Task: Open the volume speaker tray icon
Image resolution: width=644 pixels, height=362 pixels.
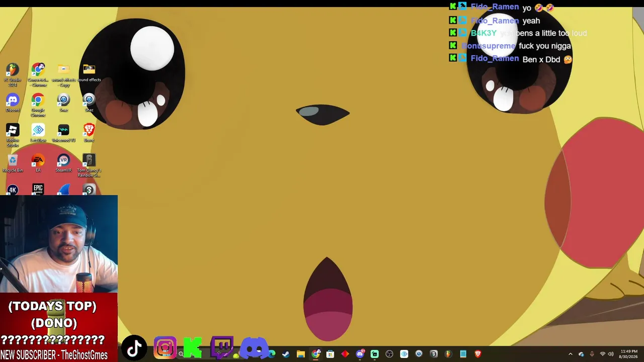Action: pyautogui.click(x=611, y=354)
